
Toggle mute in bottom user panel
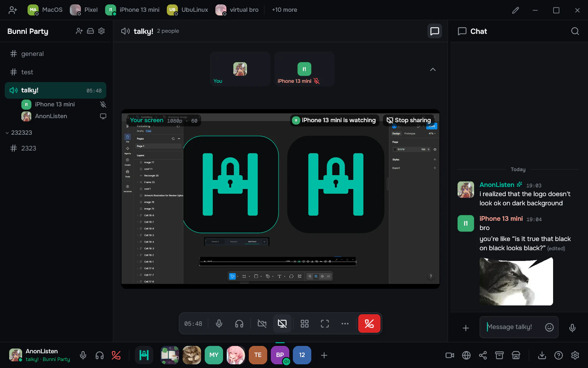click(x=83, y=355)
